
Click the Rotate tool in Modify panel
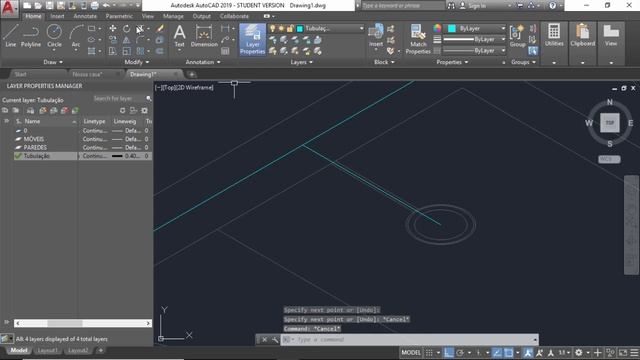pyautogui.click(x=127, y=29)
